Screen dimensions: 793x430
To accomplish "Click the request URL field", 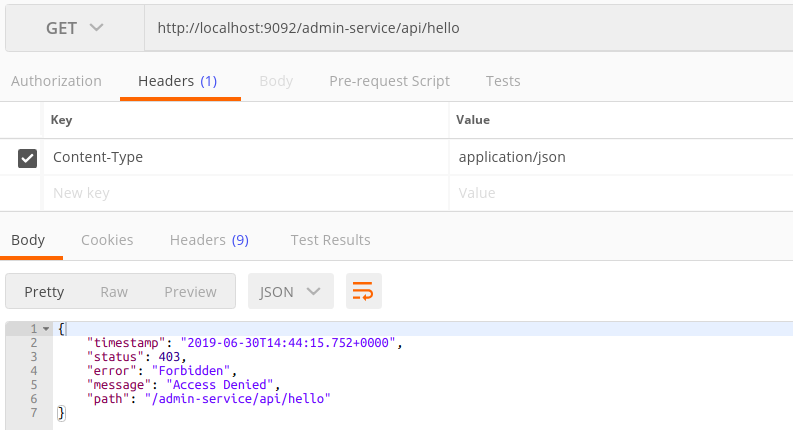I will point(469,28).
